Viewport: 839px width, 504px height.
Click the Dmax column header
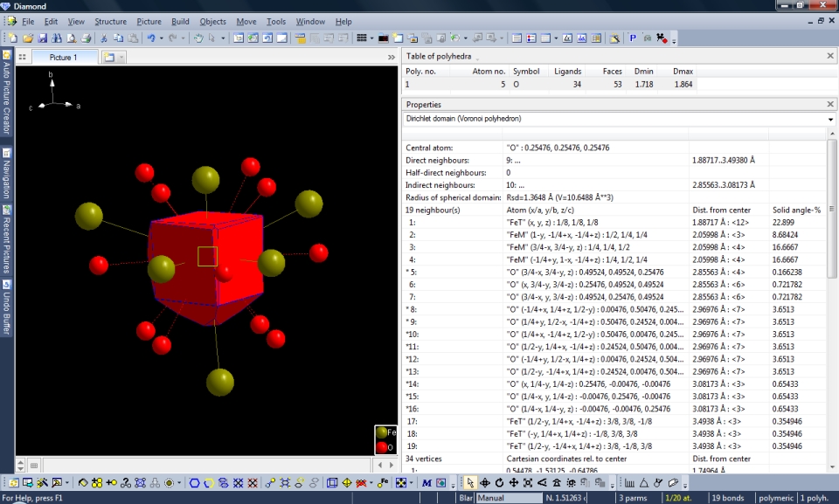click(x=682, y=72)
